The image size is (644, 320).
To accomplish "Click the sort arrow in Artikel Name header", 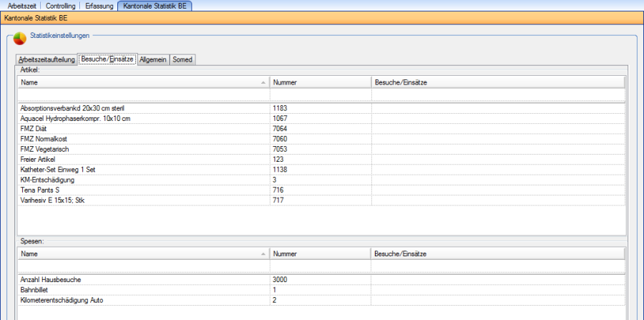I will (263, 82).
